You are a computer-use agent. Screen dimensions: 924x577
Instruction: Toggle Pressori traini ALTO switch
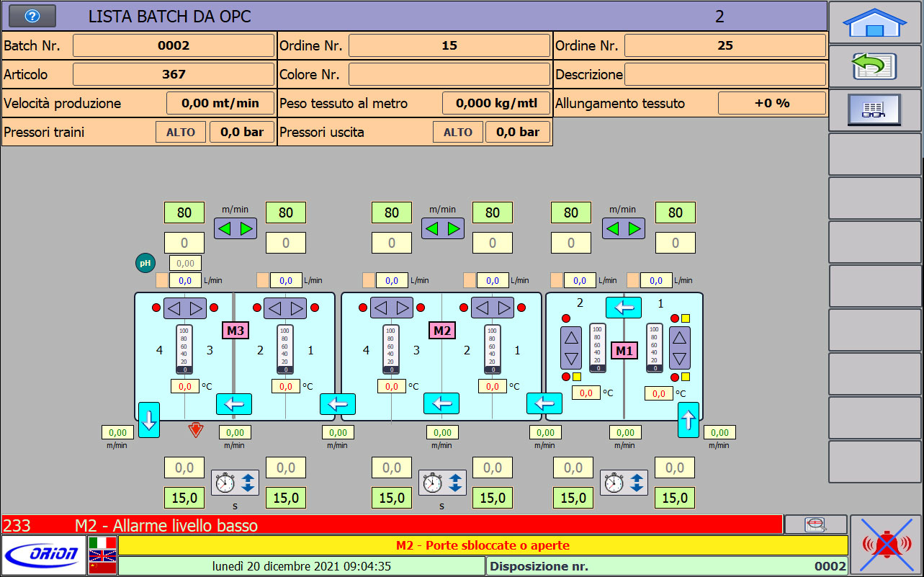[x=181, y=133]
